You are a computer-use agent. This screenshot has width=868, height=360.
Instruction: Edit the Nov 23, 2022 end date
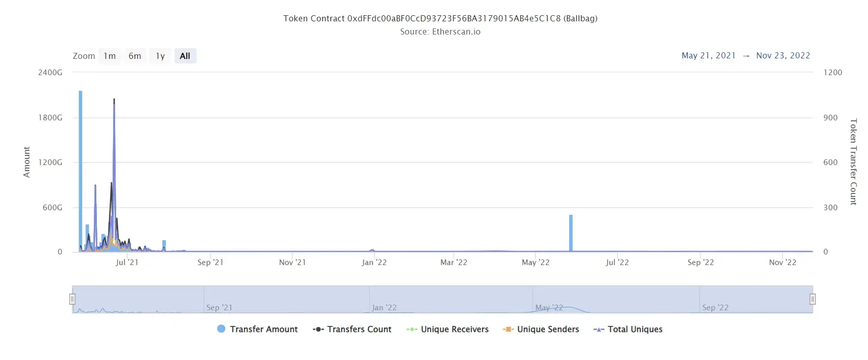[783, 55]
